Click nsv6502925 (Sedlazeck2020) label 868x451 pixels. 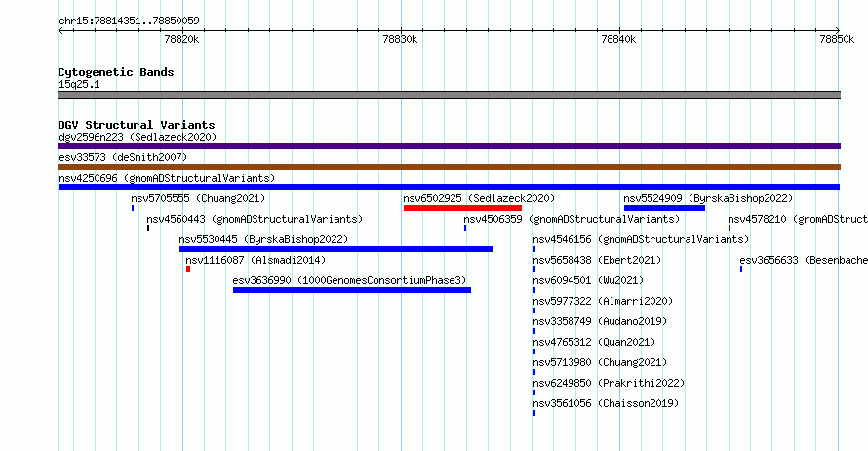tap(479, 198)
